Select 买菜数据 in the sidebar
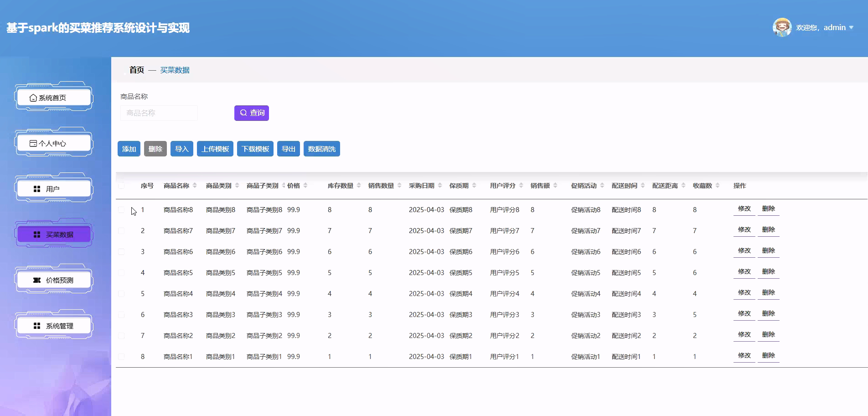This screenshot has width=868, height=416. click(54, 234)
